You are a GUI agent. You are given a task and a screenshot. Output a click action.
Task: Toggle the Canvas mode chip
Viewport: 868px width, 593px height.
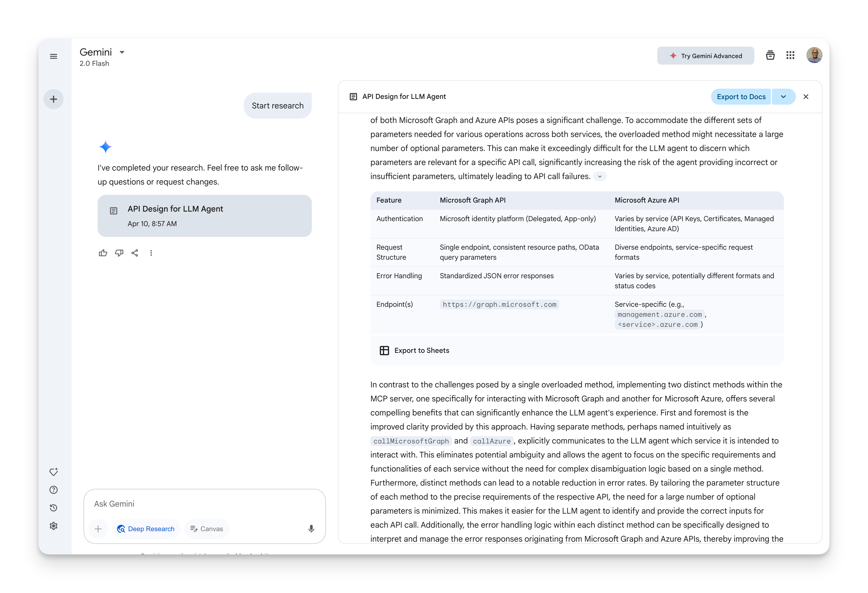[206, 529]
